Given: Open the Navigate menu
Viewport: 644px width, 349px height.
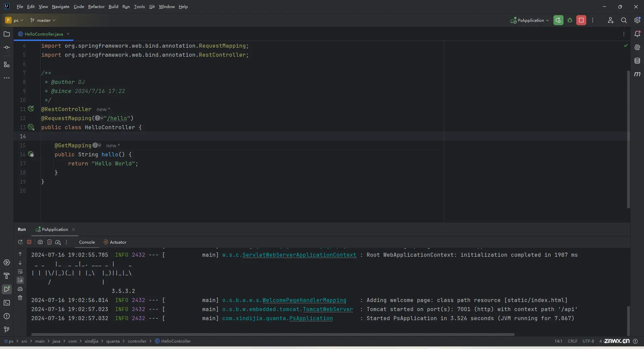Looking at the screenshot, I should pos(61,6).
